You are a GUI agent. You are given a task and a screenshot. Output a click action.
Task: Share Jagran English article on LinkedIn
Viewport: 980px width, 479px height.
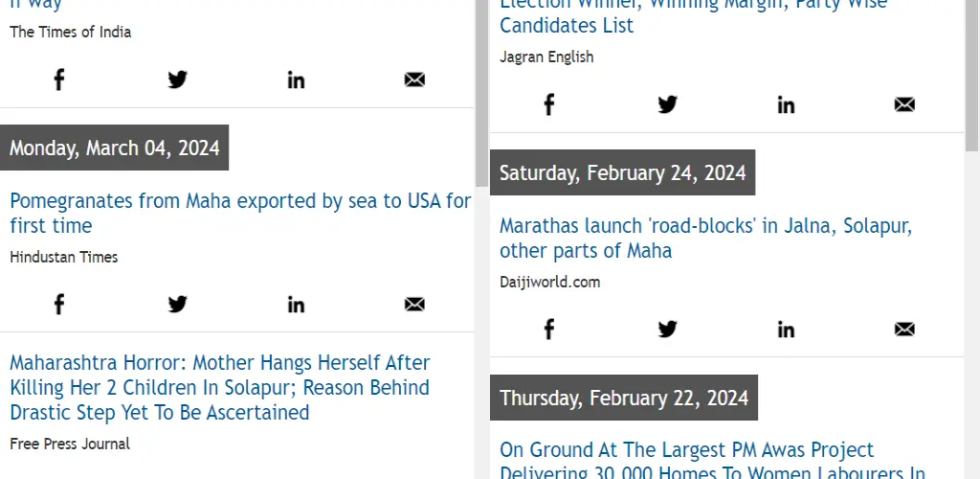[x=787, y=104]
